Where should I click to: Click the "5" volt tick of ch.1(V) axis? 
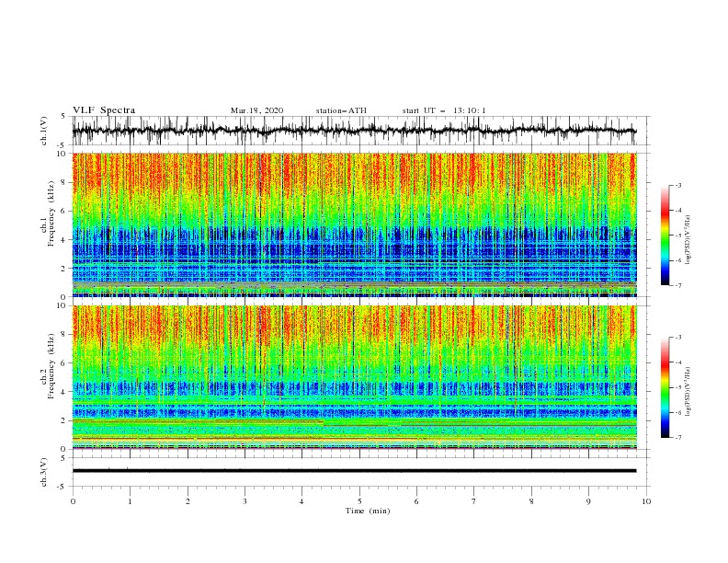click(63, 117)
